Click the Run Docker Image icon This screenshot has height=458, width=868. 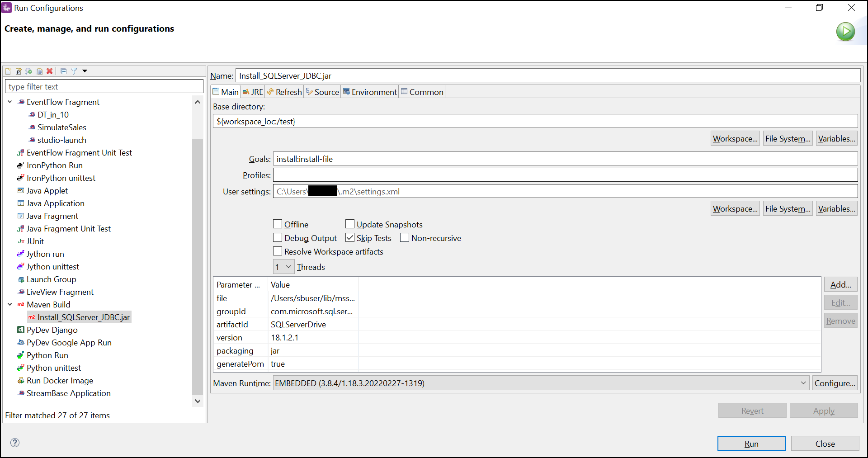(21, 381)
